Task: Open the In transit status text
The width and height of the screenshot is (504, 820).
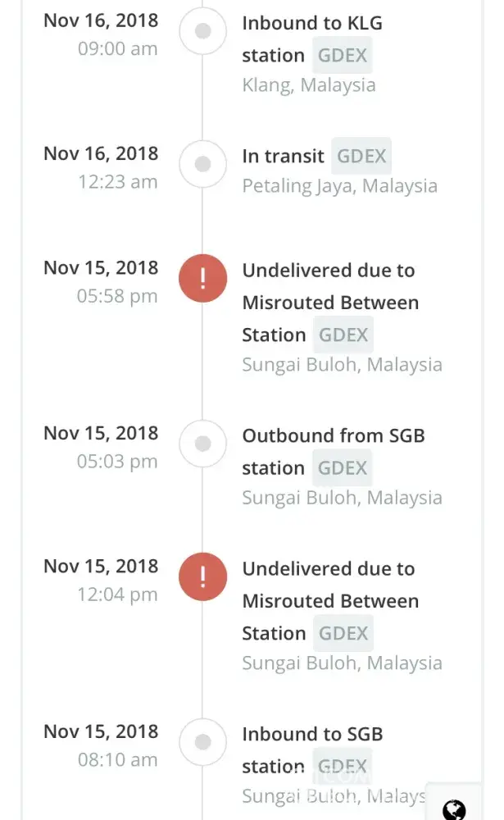Action: coord(283,156)
